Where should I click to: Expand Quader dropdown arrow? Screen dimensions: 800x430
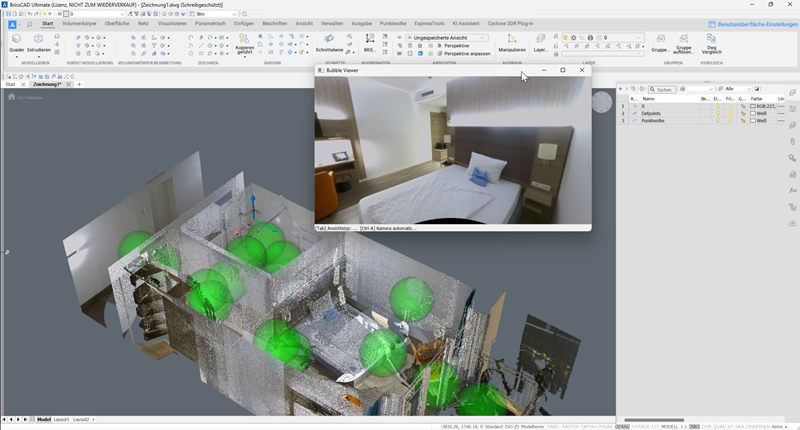(x=16, y=56)
